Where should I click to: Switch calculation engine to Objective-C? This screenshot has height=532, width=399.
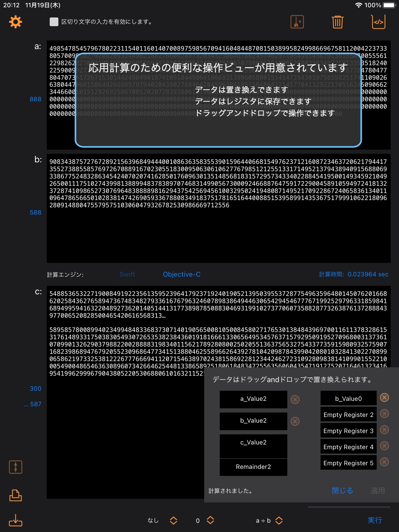[x=182, y=274]
